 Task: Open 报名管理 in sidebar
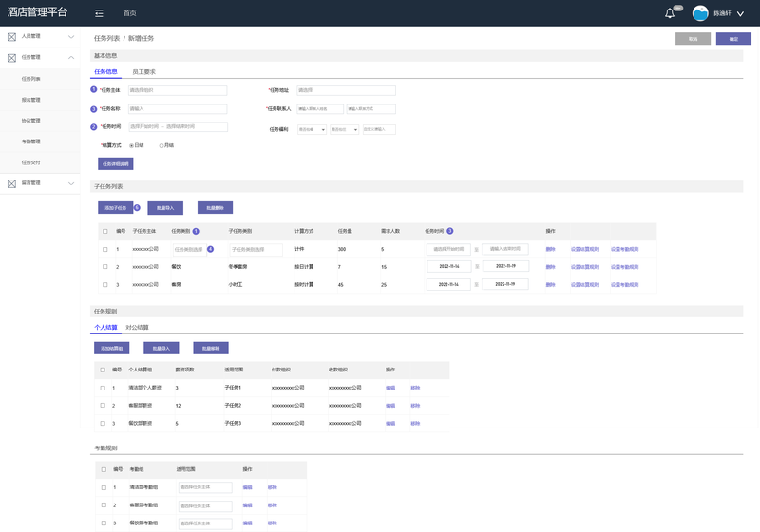30,100
